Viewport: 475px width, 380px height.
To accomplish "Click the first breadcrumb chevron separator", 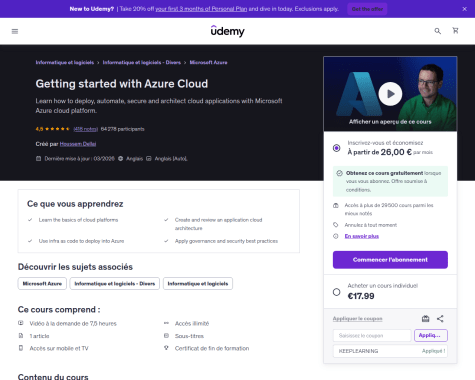I will 98,63.
